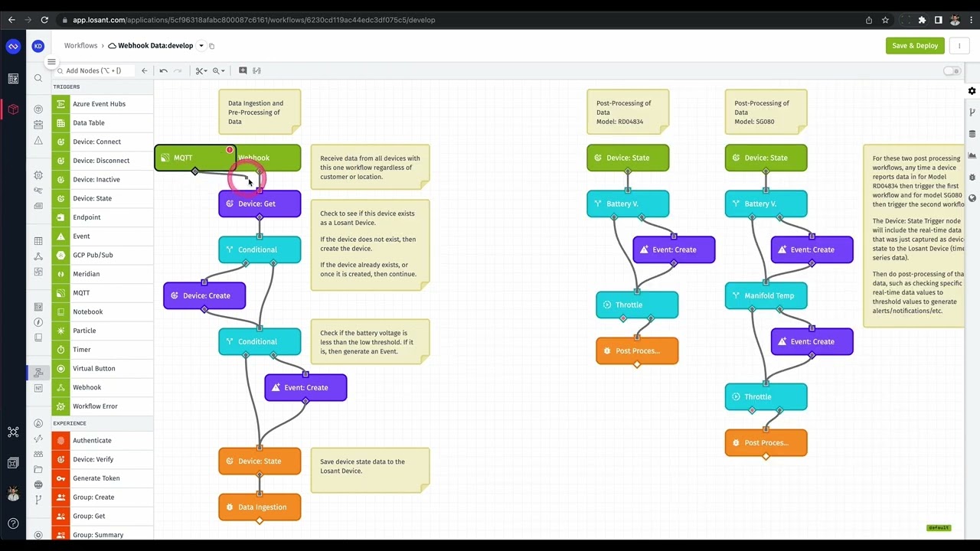Viewport: 980px width, 551px height.
Task: Click the page share icon in address bar
Action: (869, 20)
